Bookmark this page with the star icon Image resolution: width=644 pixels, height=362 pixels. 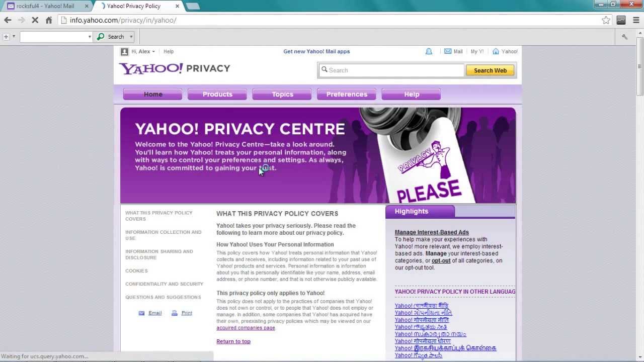click(x=606, y=20)
